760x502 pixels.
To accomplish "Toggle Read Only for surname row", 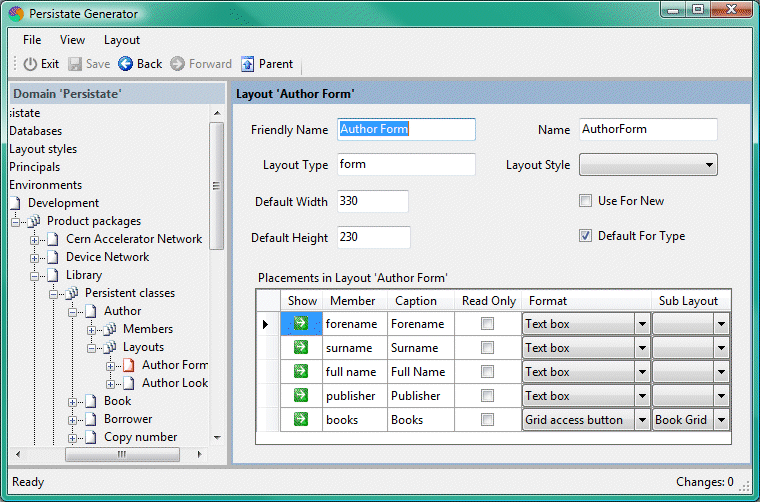I will 487,348.
